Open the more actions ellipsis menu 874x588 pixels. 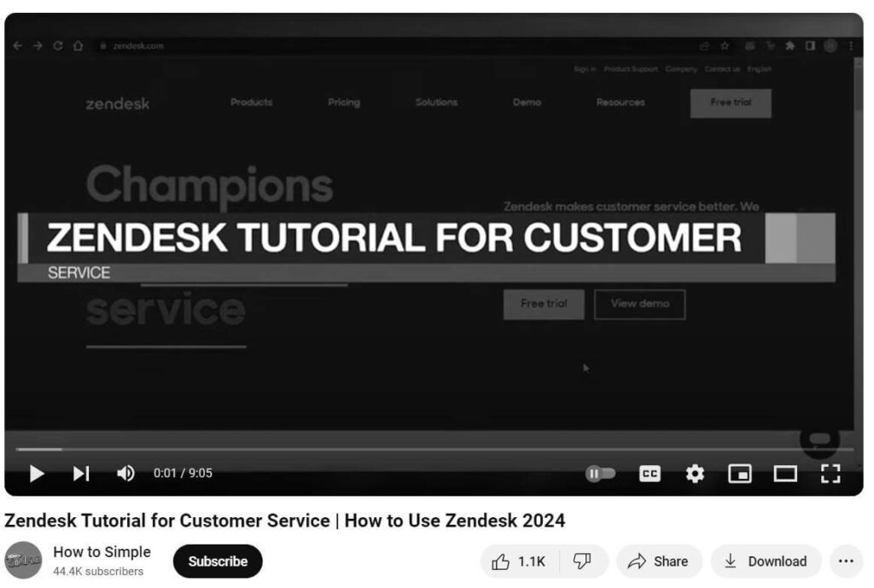click(846, 562)
